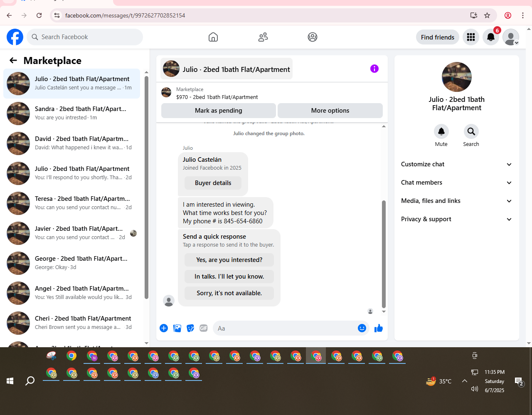
Task: Open the Facebook menu grid icon
Action: pos(471,37)
